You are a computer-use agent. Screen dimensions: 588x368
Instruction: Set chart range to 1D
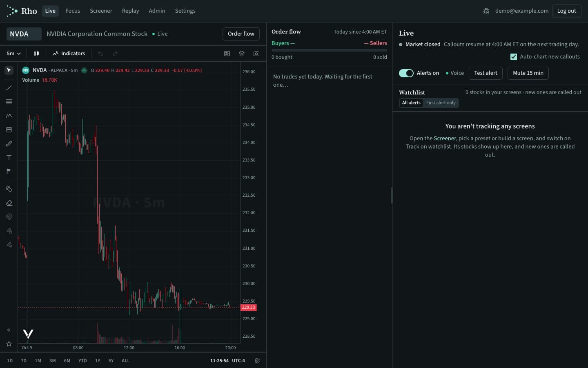[10, 361]
